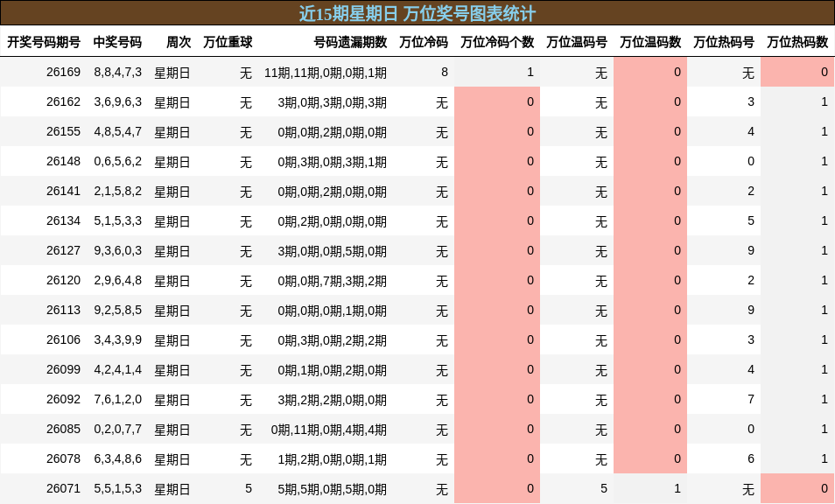Click issue number 26162
The height and width of the screenshot is (504, 835).
(63, 101)
